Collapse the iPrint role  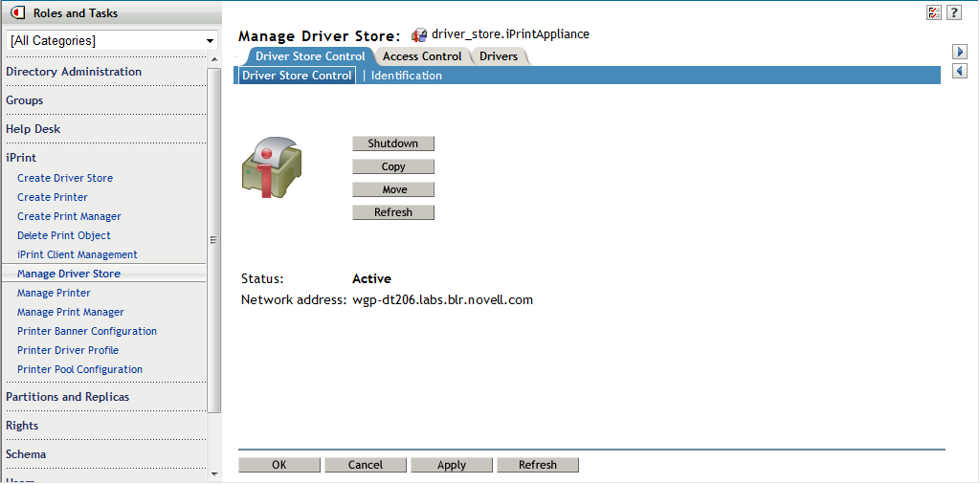coord(21,158)
